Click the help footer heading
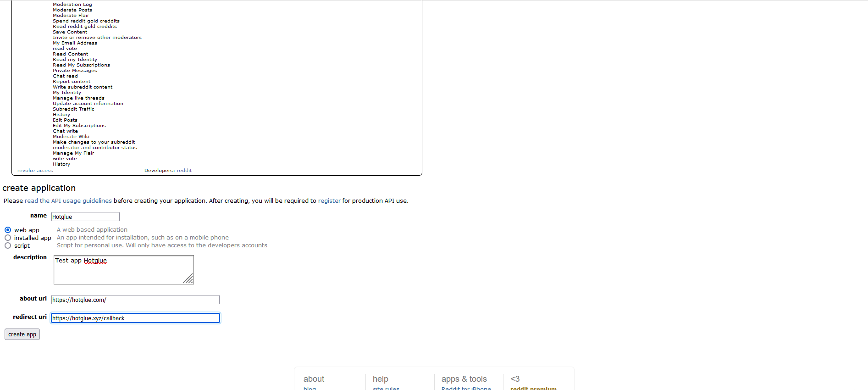Viewport: 868px width, 390px height. point(381,379)
